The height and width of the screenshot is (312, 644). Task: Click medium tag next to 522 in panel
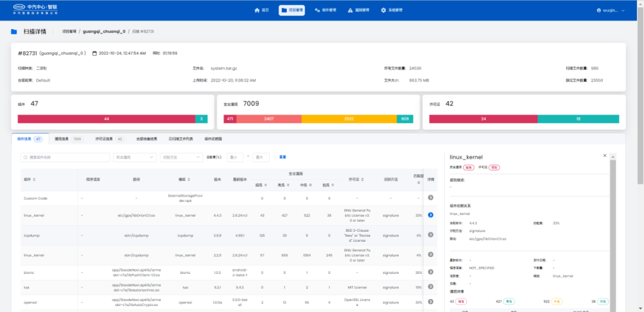[556, 301]
